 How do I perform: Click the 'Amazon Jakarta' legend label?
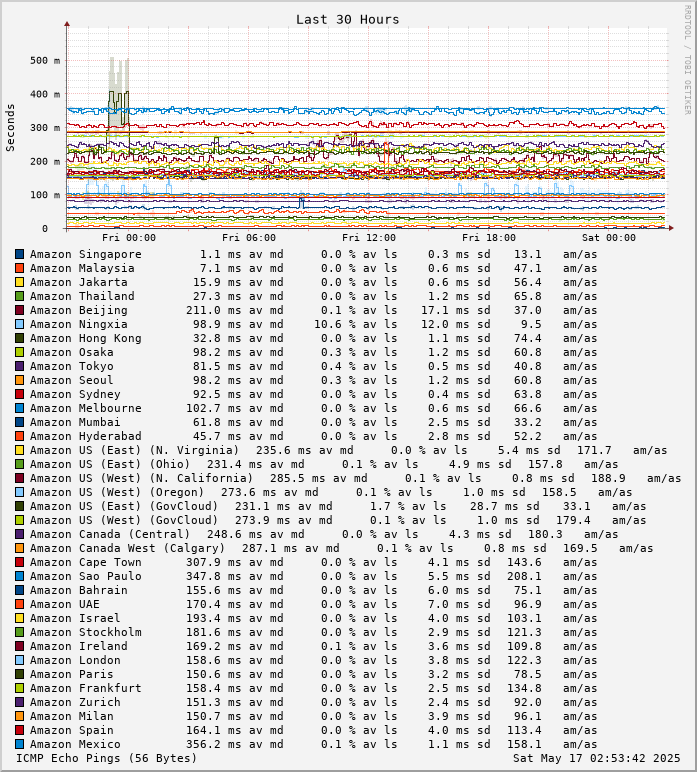click(x=79, y=282)
